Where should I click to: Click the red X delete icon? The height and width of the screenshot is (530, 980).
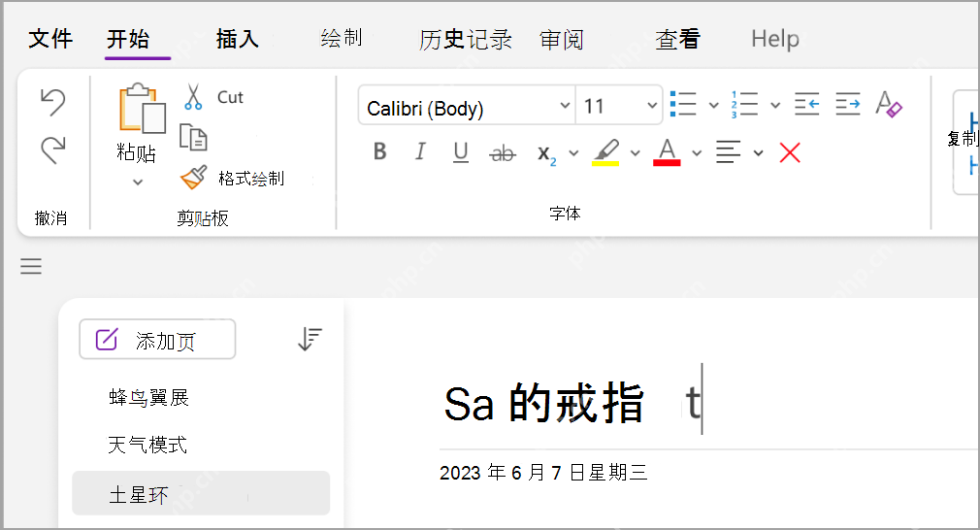(x=790, y=152)
